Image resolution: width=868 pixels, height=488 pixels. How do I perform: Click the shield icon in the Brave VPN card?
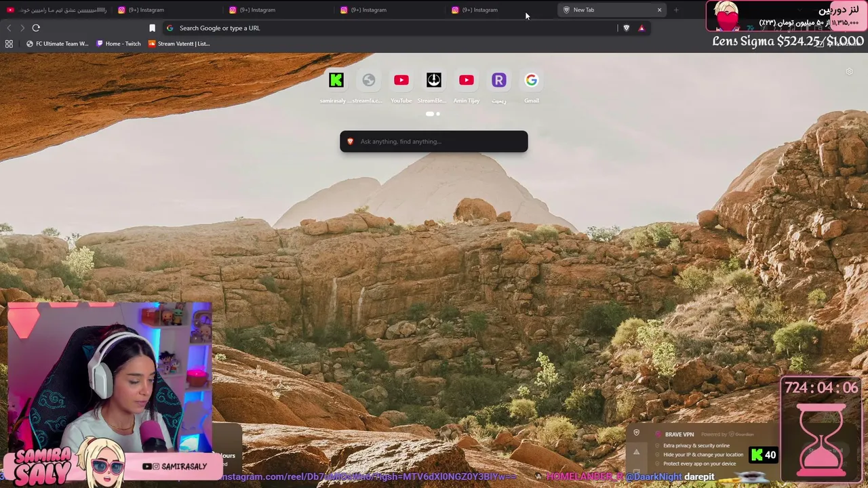pos(636,433)
